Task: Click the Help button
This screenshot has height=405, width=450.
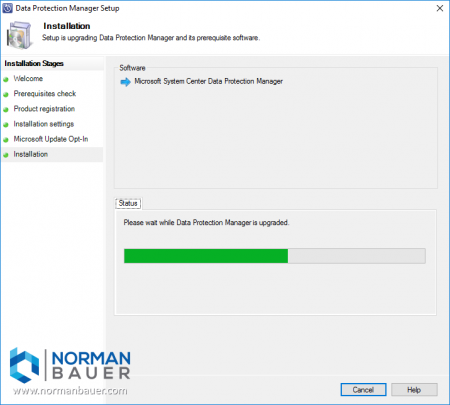Action: pos(414,390)
